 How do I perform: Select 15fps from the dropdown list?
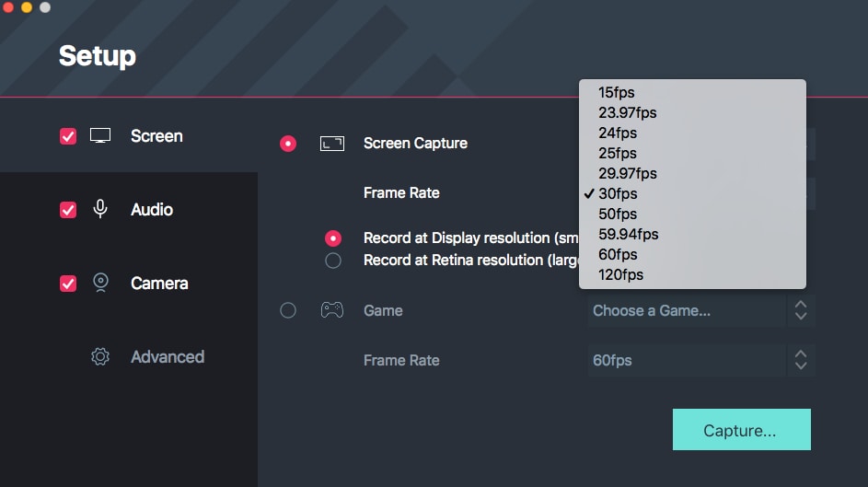[616, 92]
